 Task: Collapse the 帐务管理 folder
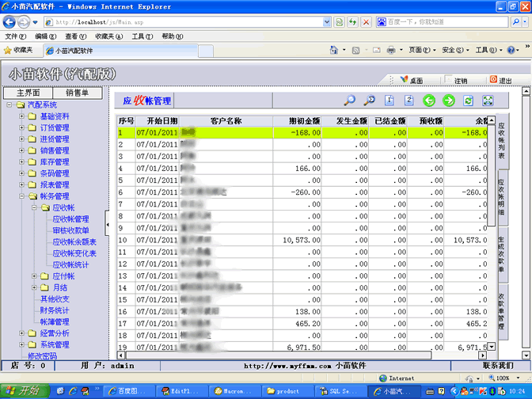click(21, 196)
